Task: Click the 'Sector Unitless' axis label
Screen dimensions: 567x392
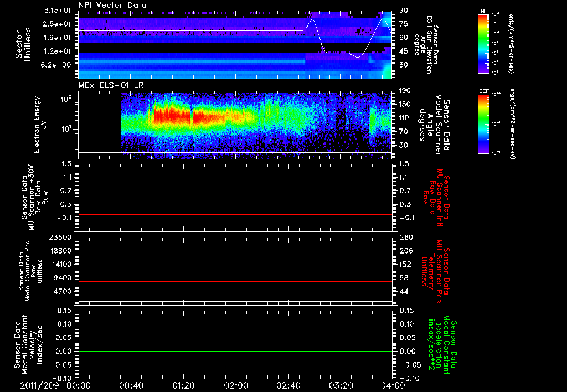Action: [x=23, y=44]
